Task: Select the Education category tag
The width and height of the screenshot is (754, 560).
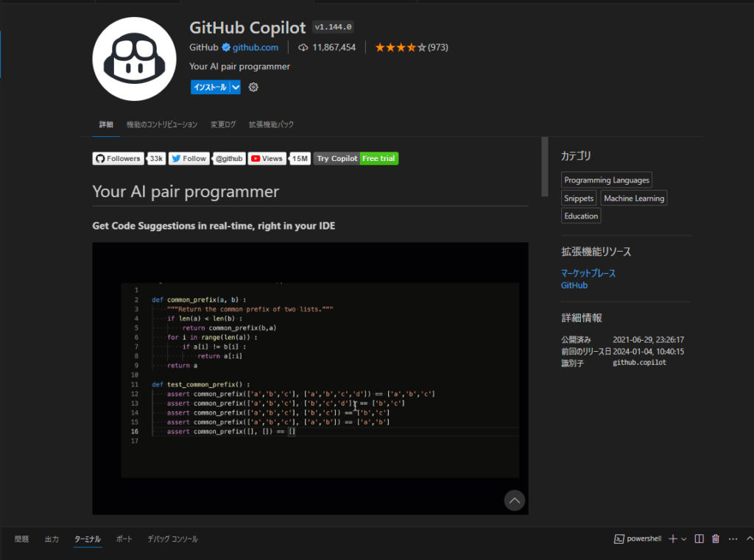Action: [x=581, y=216]
